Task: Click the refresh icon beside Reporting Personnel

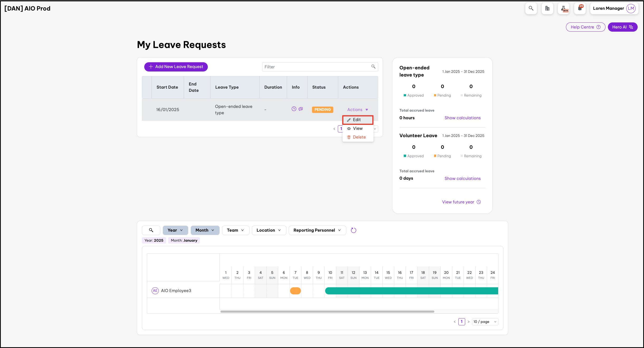Action: point(353,230)
